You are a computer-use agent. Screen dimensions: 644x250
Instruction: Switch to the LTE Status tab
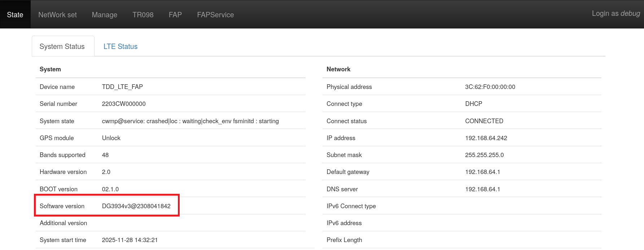[121, 46]
